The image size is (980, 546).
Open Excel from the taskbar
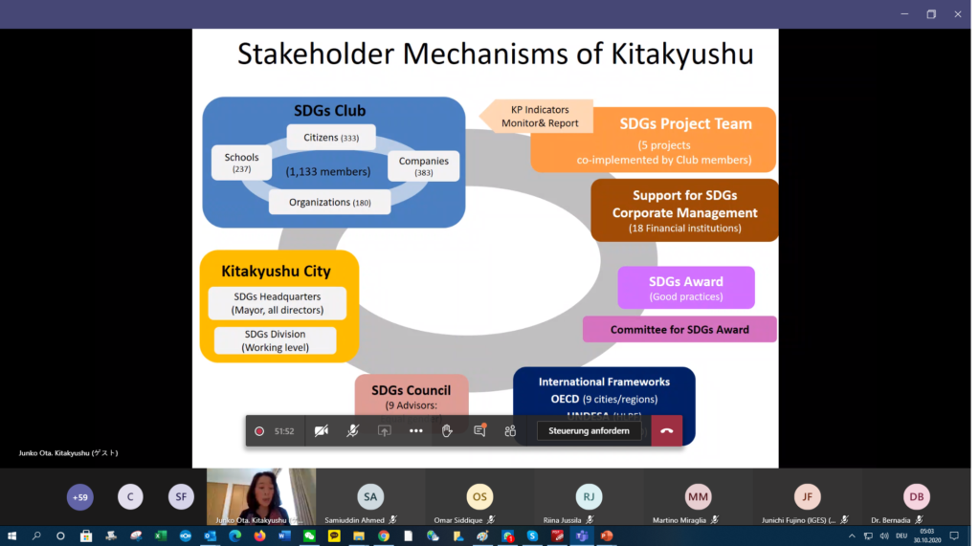point(160,536)
